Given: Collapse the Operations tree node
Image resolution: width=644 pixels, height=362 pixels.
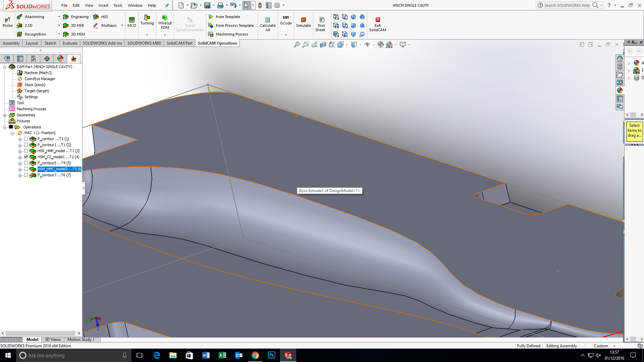Looking at the screenshot, I should (x=5, y=127).
